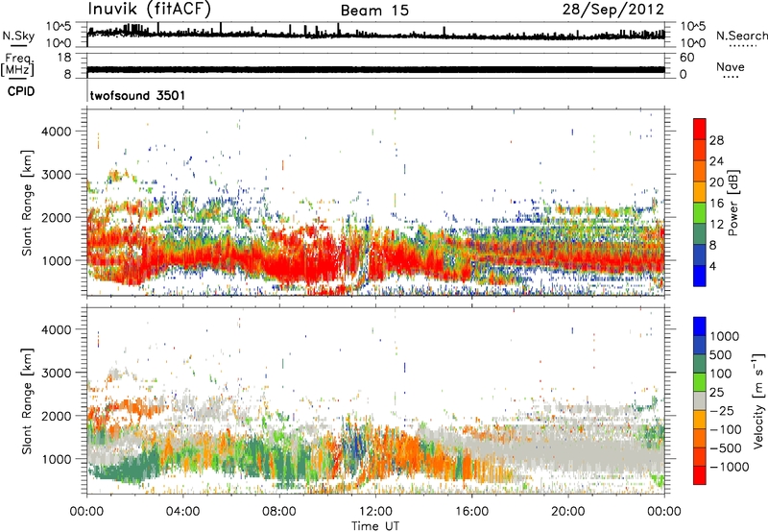The width and height of the screenshot is (768, 532).
Task: Click the '3000' tick on velocity panel axis
Action: (x=57, y=373)
